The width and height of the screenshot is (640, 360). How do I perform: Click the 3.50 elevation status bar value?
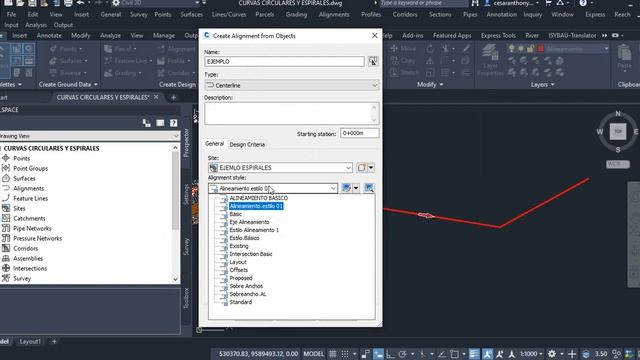click(x=601, y=354)
